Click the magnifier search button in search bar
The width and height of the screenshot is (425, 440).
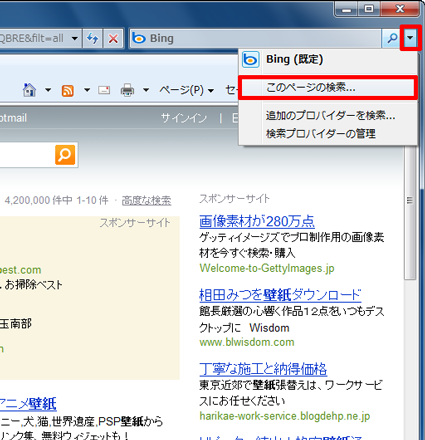392,39
